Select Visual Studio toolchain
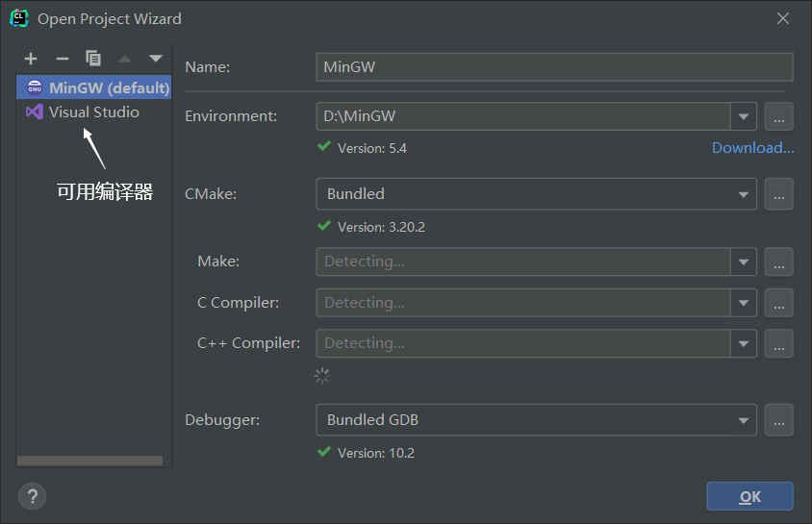Screen dimensions: 812x524 point(93,112)
